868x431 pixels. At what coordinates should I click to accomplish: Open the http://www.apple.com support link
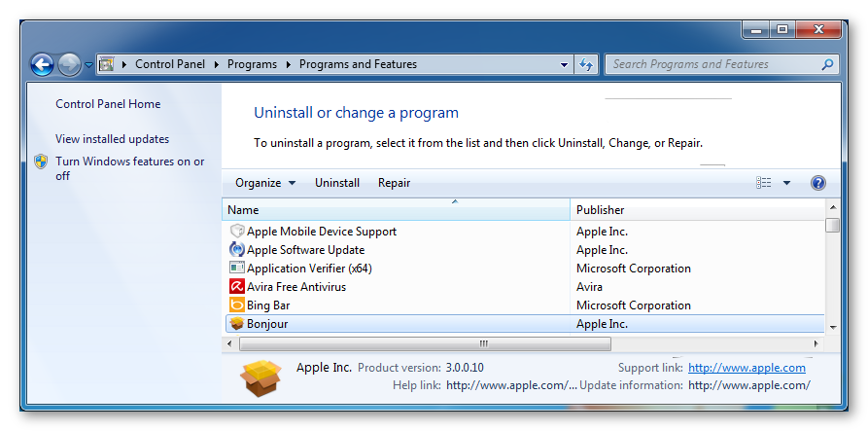[746, 368]
